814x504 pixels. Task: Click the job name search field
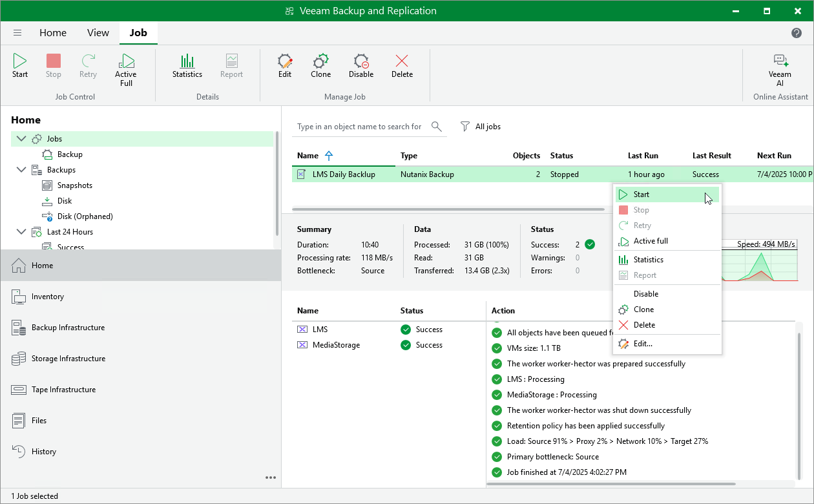[360, 127]
